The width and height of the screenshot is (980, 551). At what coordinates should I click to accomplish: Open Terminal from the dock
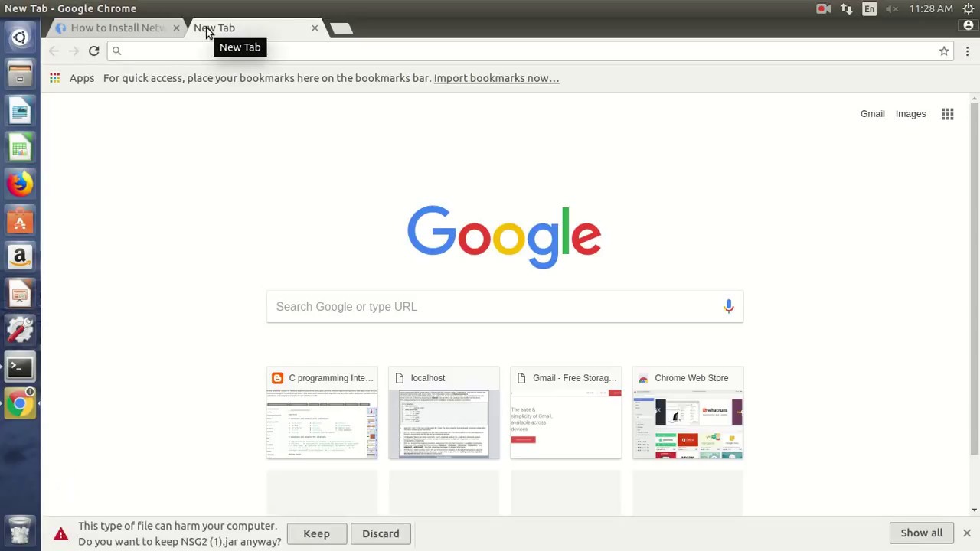point(20,367)
